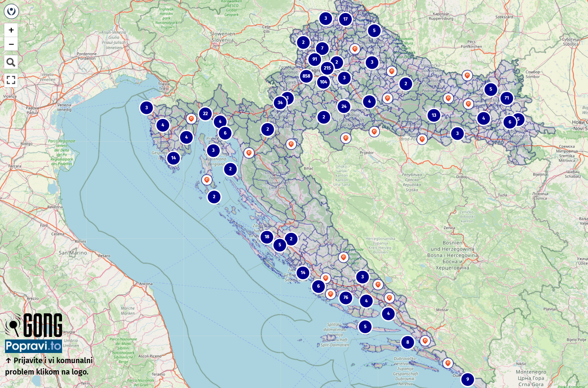
Task: Open the map search magnifier
Action: (x=11, y=62)
